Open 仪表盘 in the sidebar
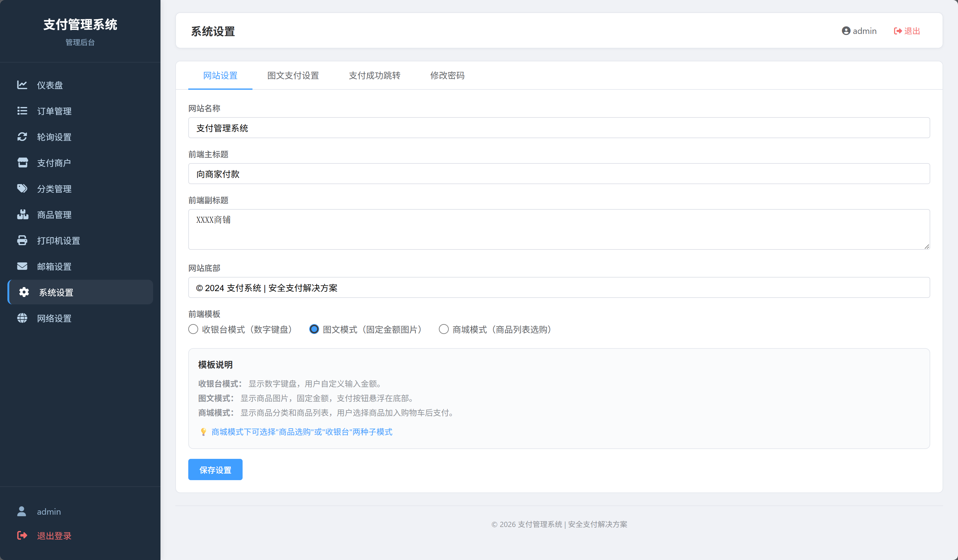Image resolution: width=958 pixels, height=560 pixels. click(x=80, y=85)
